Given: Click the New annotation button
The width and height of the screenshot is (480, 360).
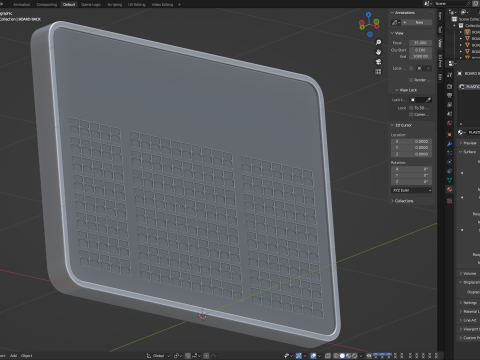Looking at the screenshot, I should [x=417, y=22].
